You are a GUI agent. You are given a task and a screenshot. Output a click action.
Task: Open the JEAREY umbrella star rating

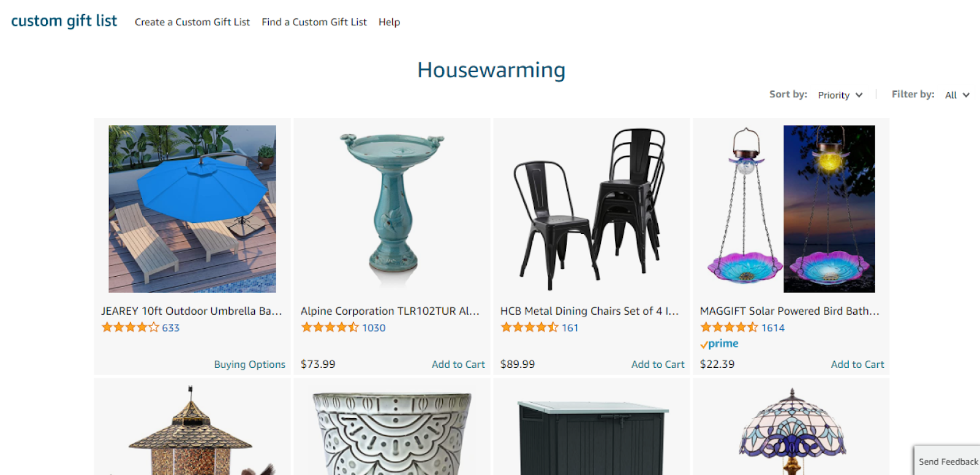coord(130,327)
